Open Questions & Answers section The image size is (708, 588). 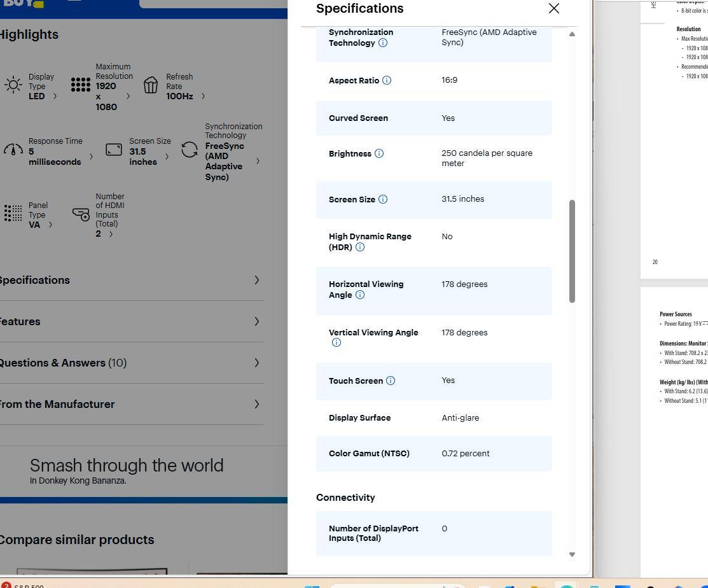(127, 363)
